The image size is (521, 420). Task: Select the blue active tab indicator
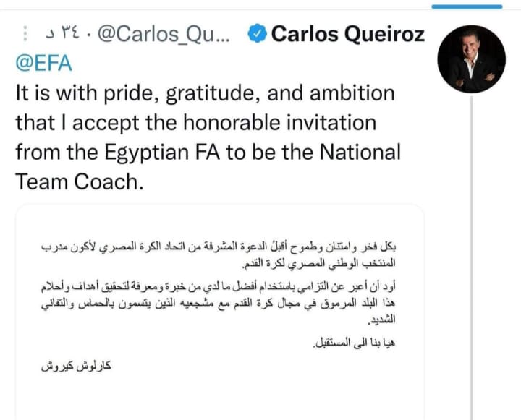coord(467,7)
